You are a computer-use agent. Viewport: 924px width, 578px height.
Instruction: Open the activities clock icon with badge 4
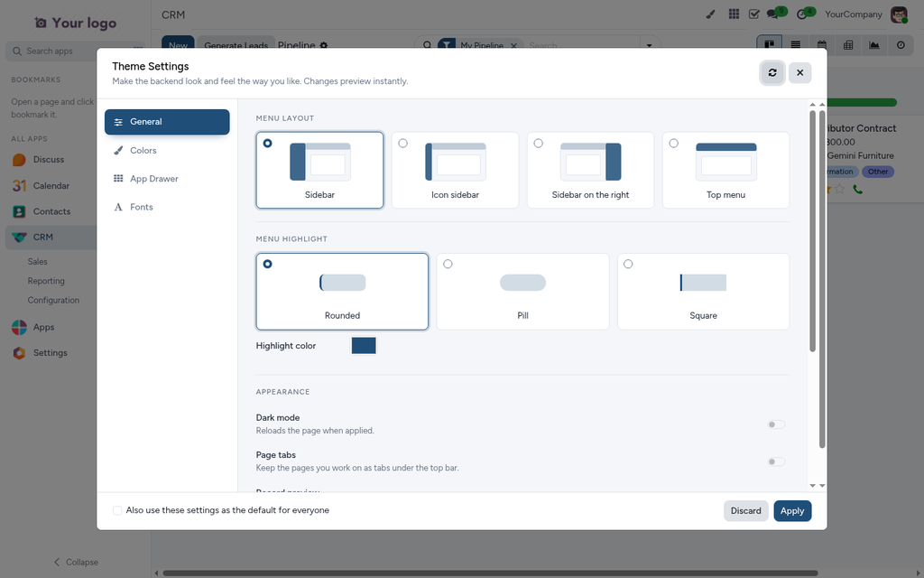(802, 14)
